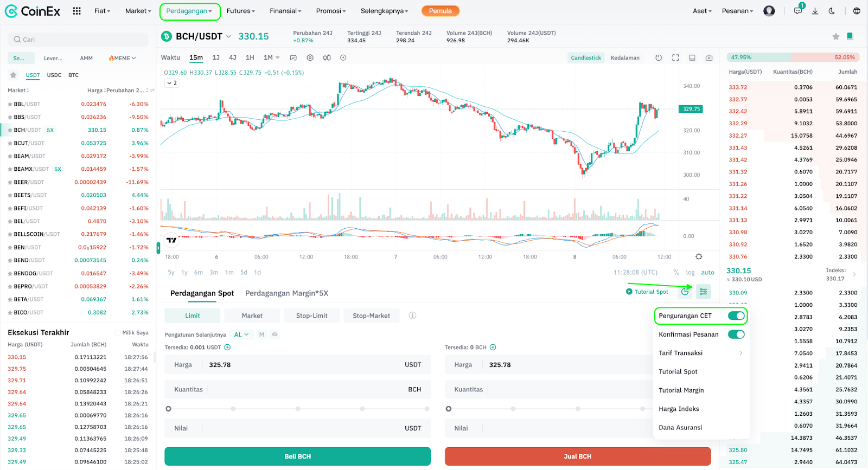This screenshot has height=470, width=868.
Task: Open chart settings hexagon icon
Action: point(310,57)
